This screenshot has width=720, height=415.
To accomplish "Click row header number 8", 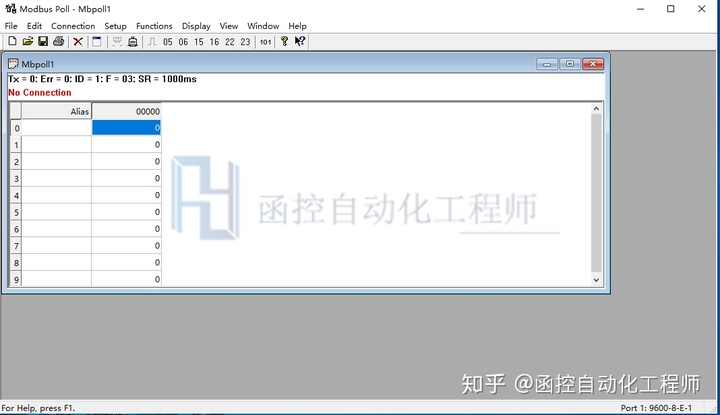I will coord(16,262).
